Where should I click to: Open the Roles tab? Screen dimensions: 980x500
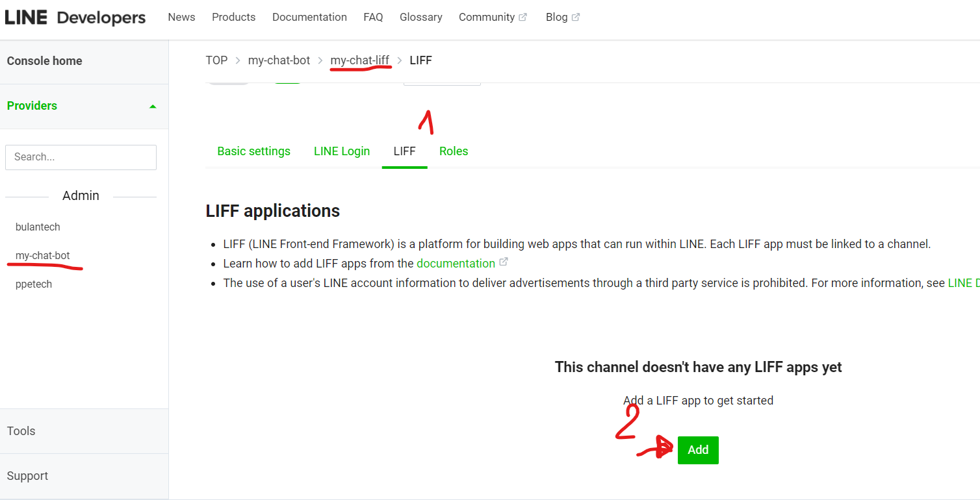[x=454, y=151]
